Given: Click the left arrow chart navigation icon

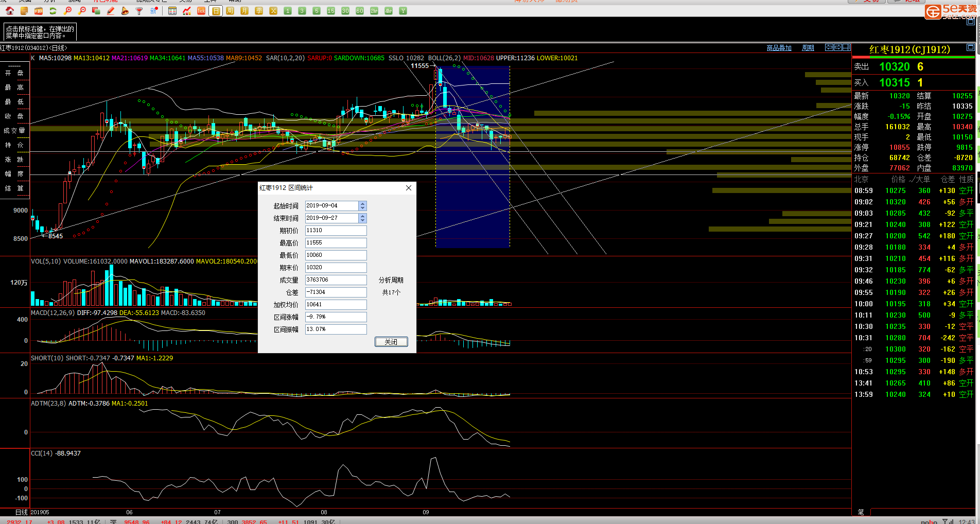Looking at the screenshot, I should click(x=829, y=47).
